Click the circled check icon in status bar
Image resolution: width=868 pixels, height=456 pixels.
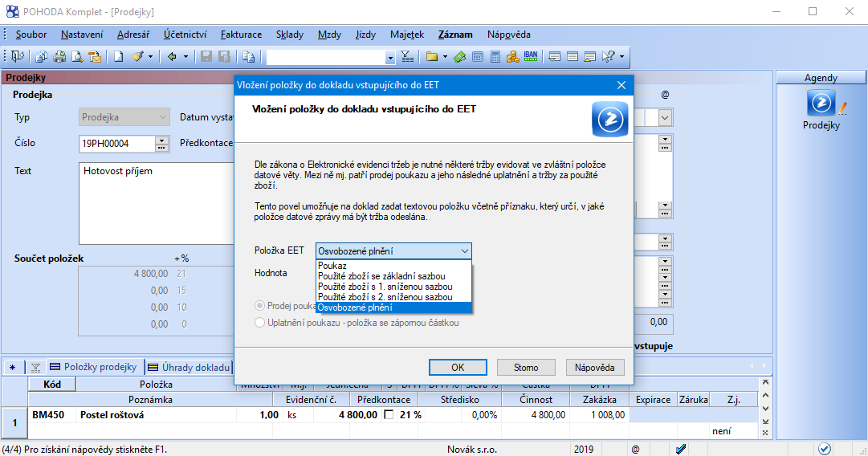tap(825, 449)
